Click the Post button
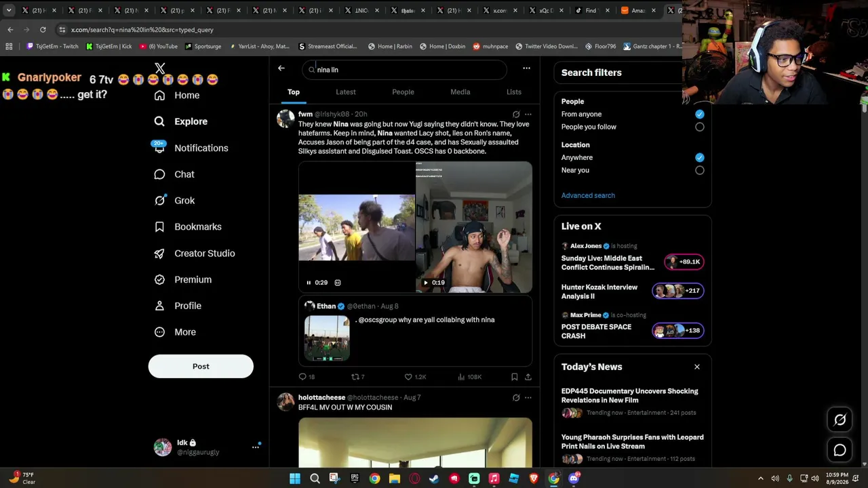The height and width of the screenshot is (488, 868). 201,367
